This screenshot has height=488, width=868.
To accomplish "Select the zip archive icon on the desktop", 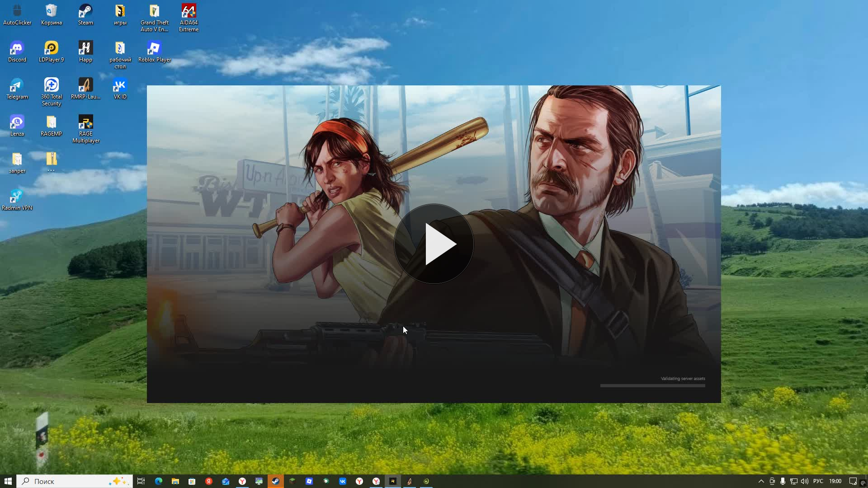I will click(51, 161).
